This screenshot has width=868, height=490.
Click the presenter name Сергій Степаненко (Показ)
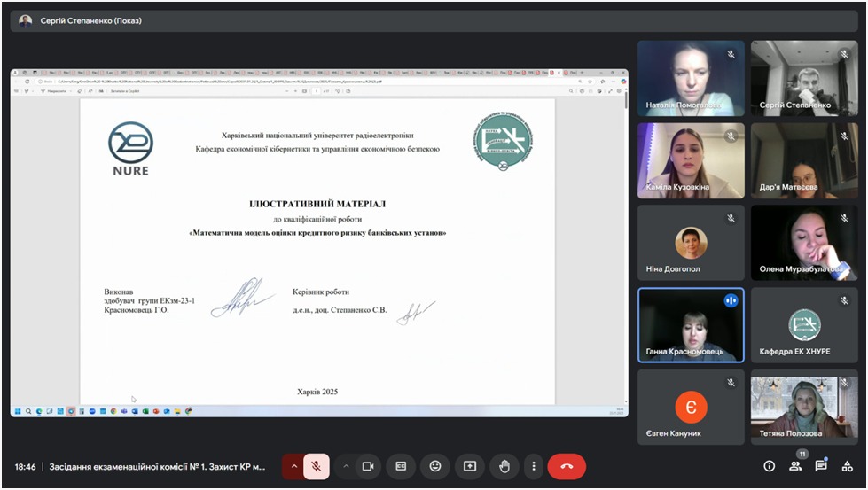(x=90, y=20)
